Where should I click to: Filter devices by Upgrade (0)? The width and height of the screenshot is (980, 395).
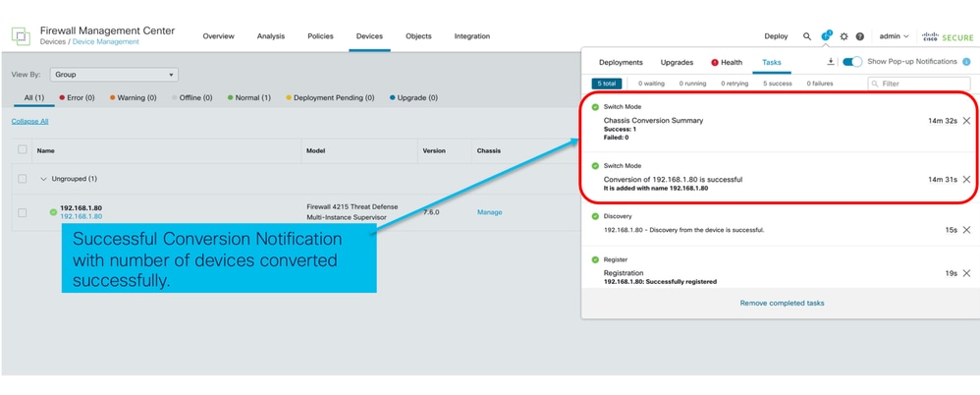(413, 97)
